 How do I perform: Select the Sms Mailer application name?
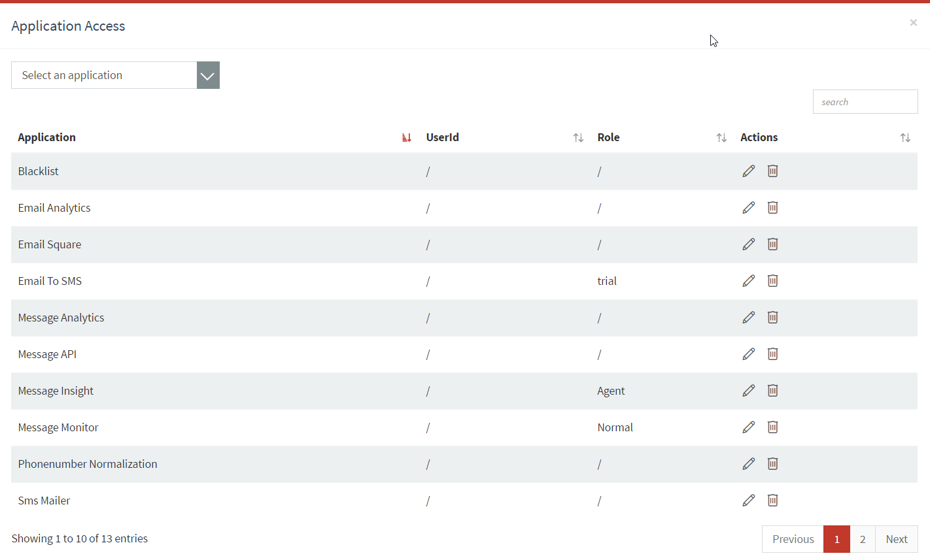coord(44,501)
